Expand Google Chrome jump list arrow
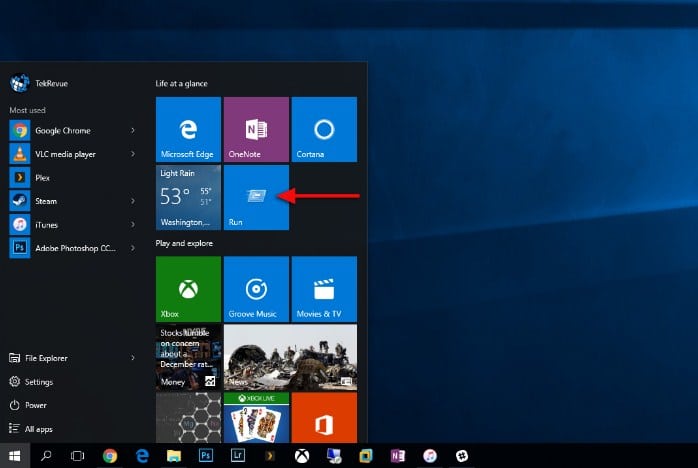The width and height of the screenshot is (698, 468). pos(133,130)
